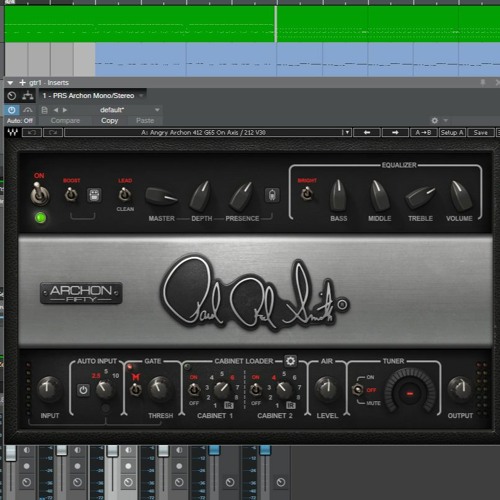
Task: Click the Compare button
Action: 65,121
